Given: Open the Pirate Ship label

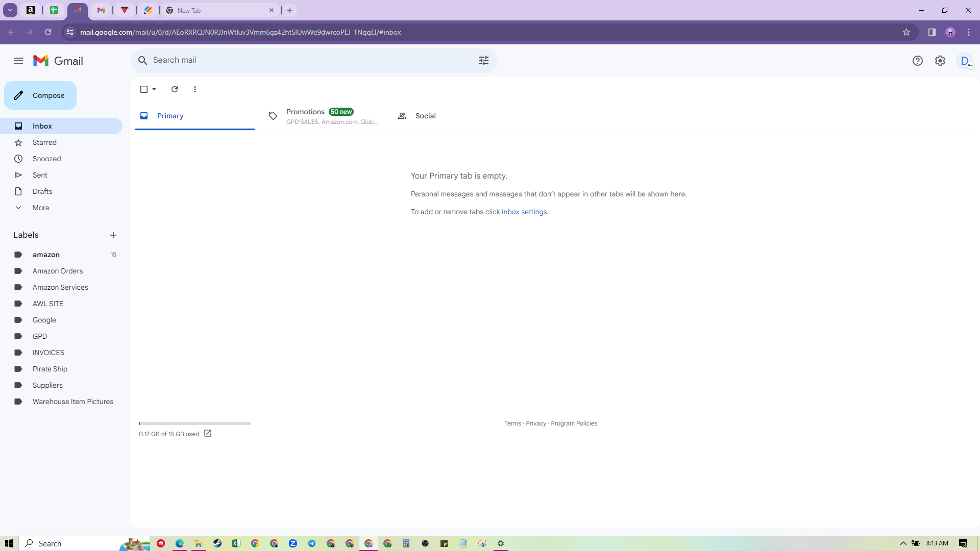Looking at the screenshot, I should [x=61, y=369].
